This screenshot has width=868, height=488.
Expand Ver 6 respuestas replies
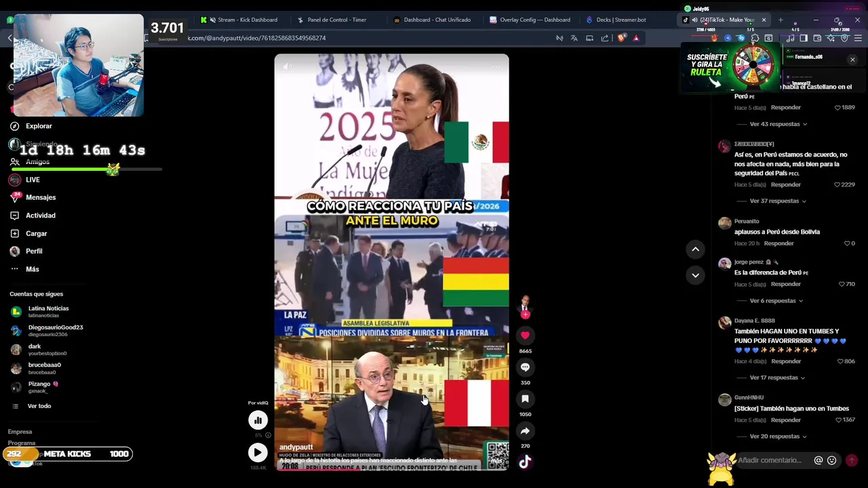776,301
